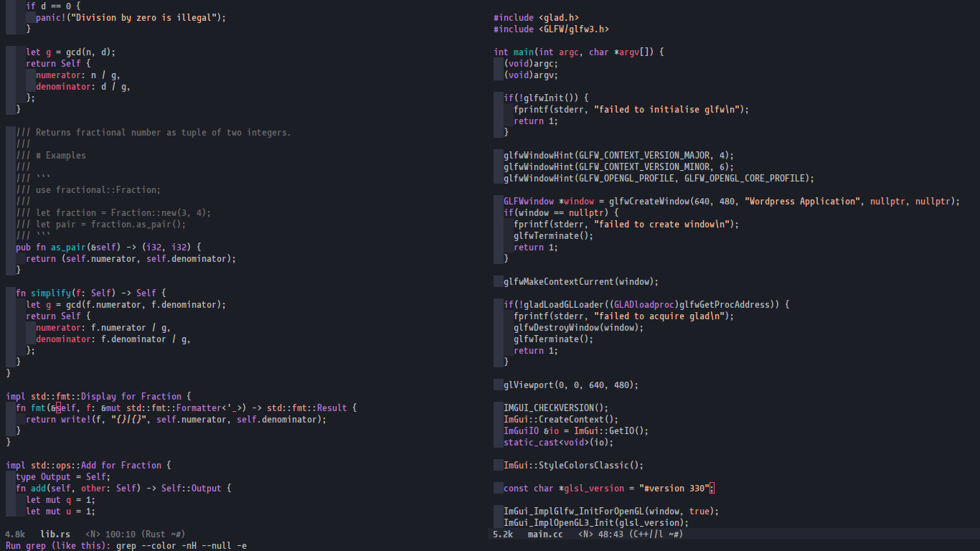Click the 100:10 cursor position in the lib.rs modeline
This screenshot has height=551, width=980.
pyautogui.click(x=121, y=534)
